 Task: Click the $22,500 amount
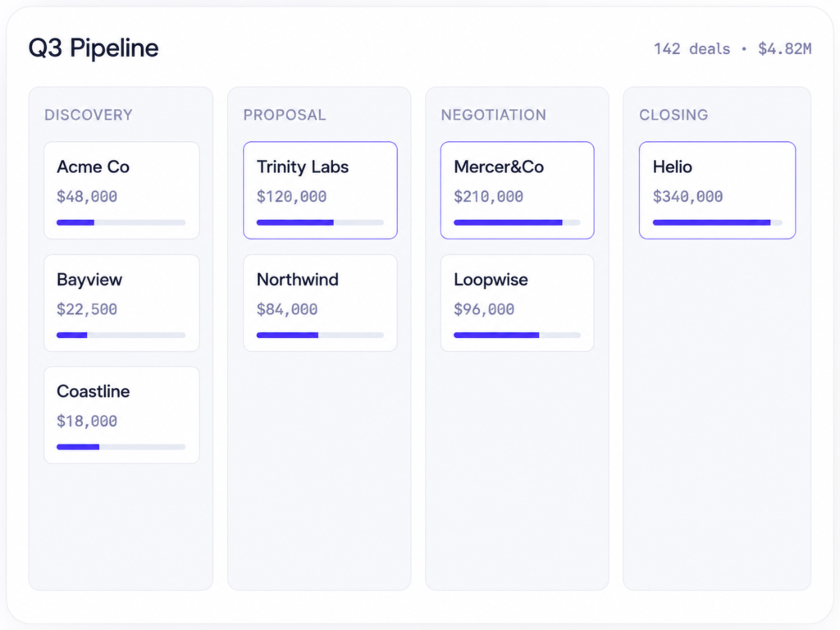click(x=87, y=309)
